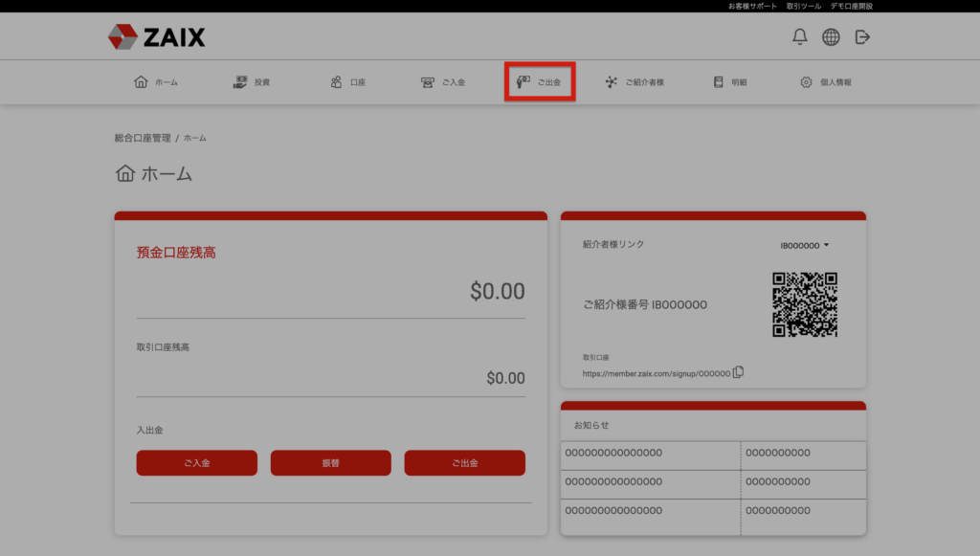This screenshot has width=980, height=556.
Task: Open the 投資 navigation tab
Action: click(x=252, y=82)
